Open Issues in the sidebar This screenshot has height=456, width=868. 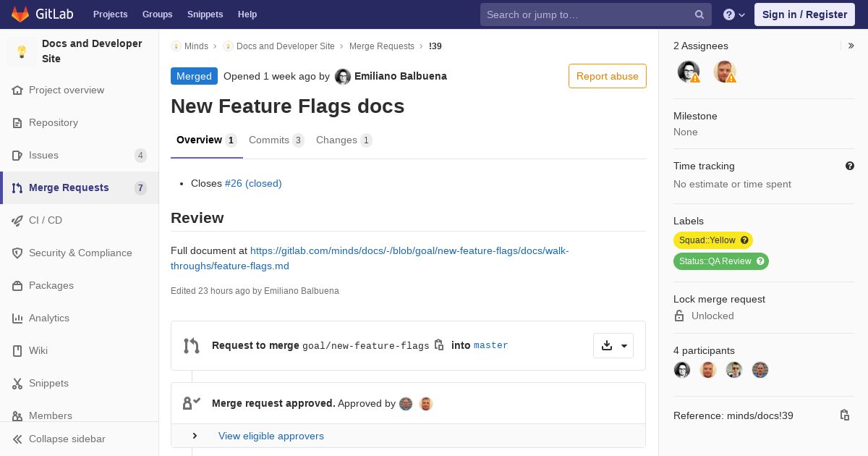coord(43,155)
